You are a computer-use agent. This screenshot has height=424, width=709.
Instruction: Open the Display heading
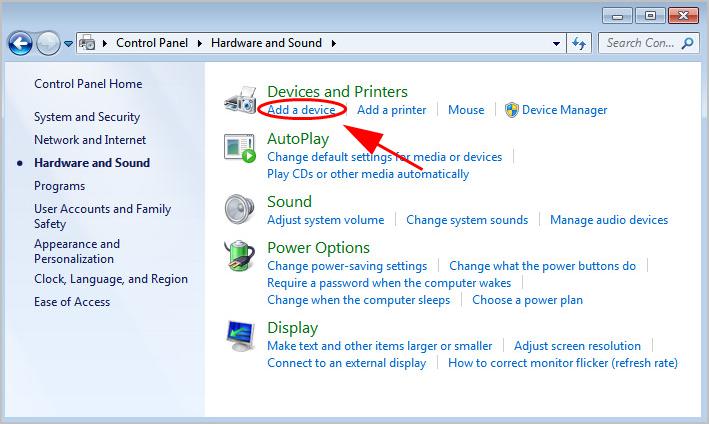point(293,328)
